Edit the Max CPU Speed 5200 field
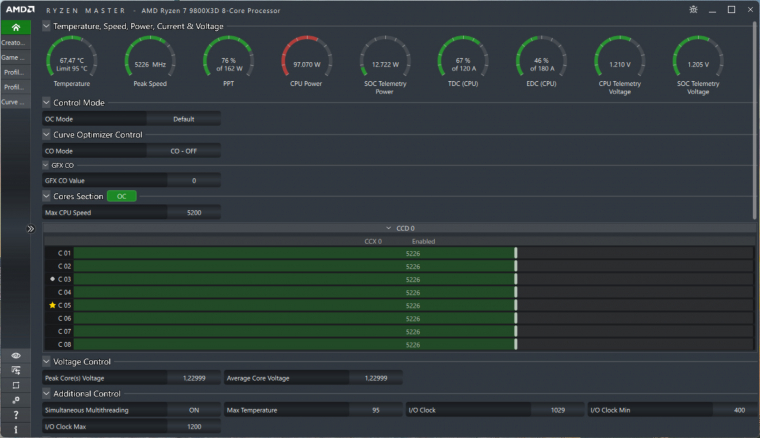760x438 pixels. pos(194,213)
